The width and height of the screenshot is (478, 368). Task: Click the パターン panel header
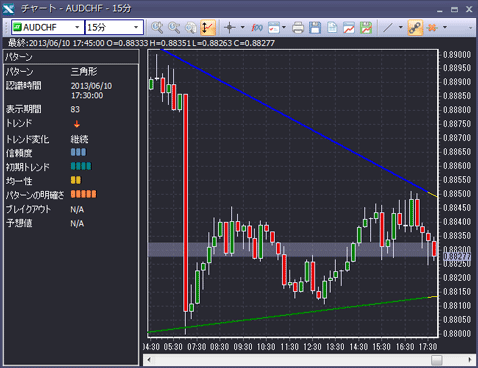tap(71, 57)
